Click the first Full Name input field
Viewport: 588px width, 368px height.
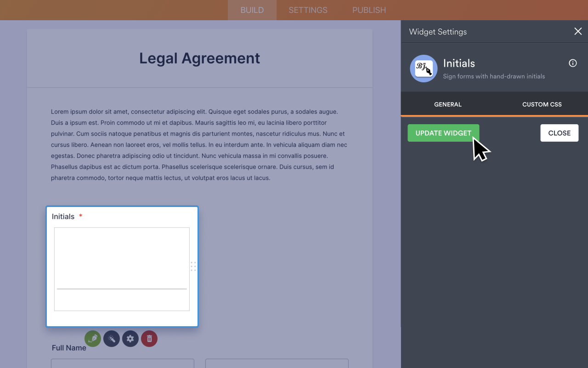pos(123,363)
